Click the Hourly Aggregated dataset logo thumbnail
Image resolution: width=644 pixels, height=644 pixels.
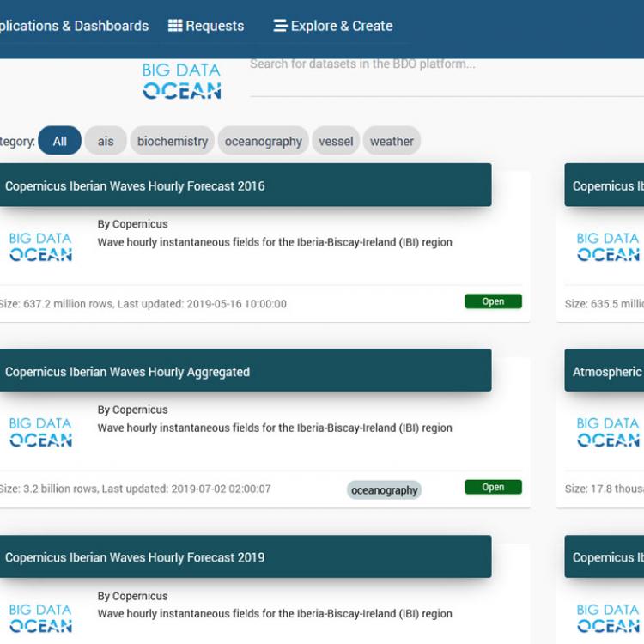(40, 432)
